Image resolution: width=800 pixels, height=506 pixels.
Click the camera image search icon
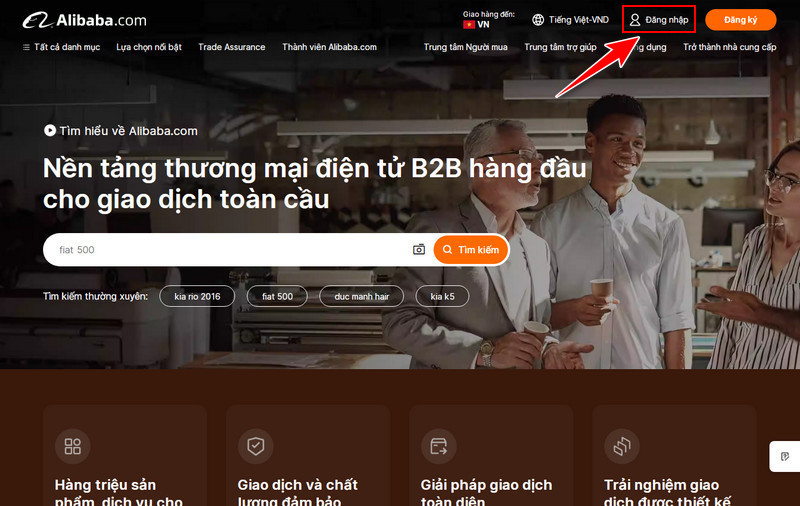(419, 249)
